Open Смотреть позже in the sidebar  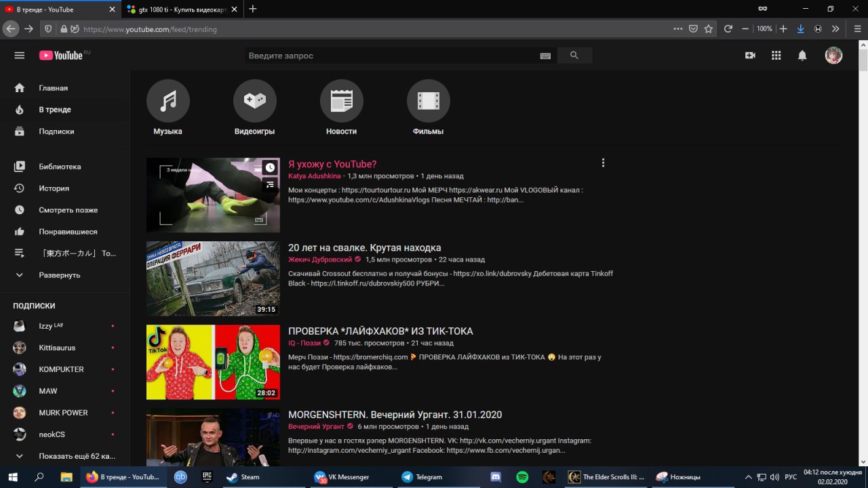(65, 210)
